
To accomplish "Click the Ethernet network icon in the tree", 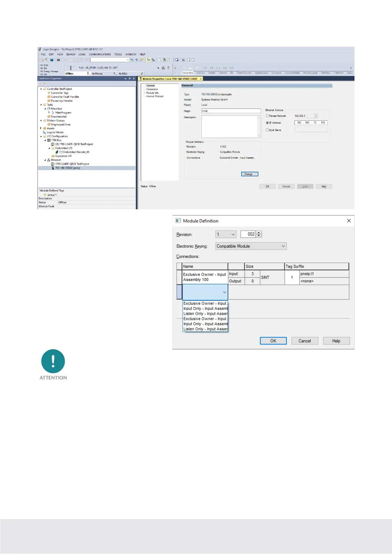I will pos(49,160).
